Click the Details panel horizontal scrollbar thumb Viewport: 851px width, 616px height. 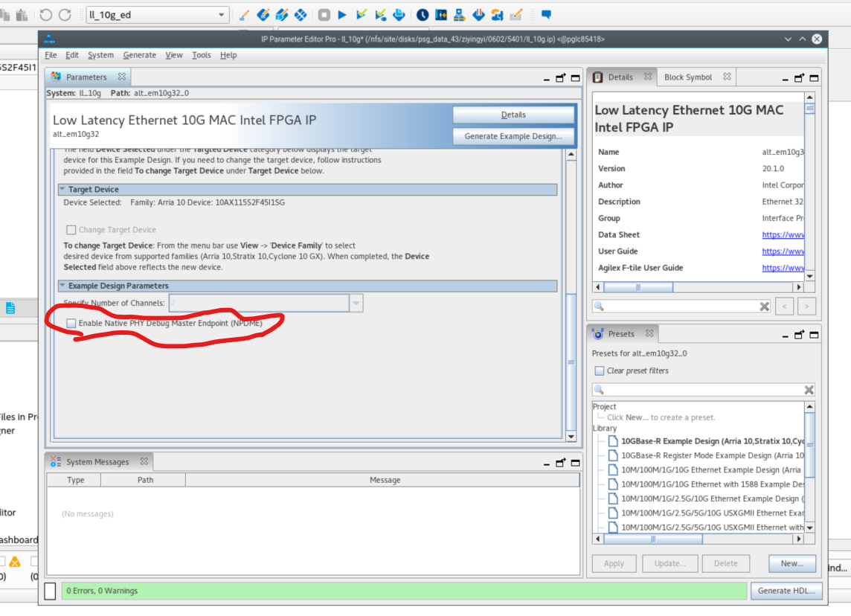click(638, 287)
